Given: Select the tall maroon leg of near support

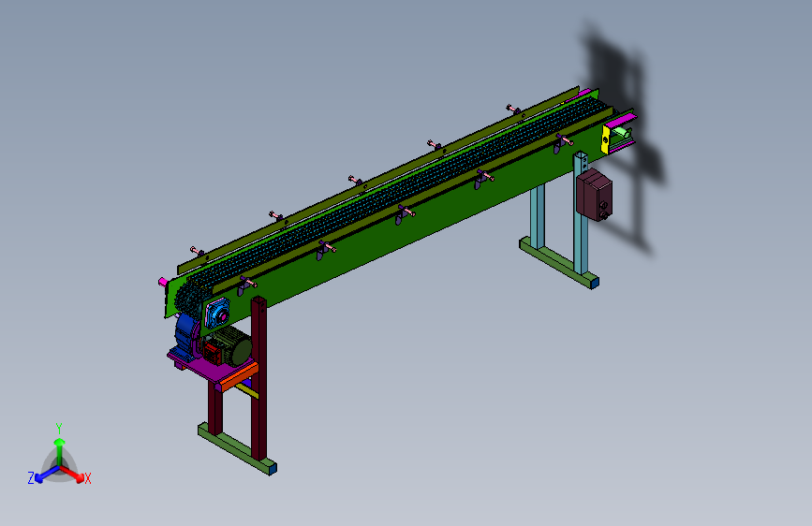Looking at the screenshot, I should pyautogui.click(x=258, y=378).
